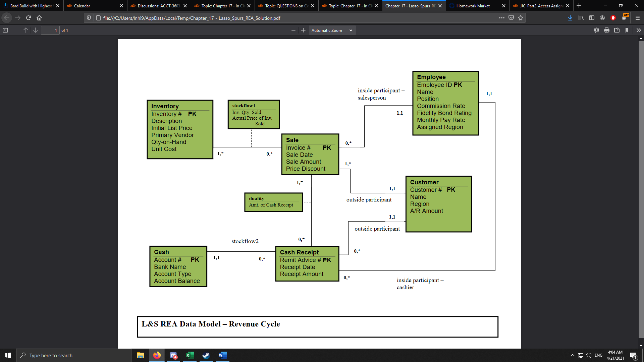This screenshot has width=644, height=362.
Task: Print the PDF document
Action: point(607,30)
